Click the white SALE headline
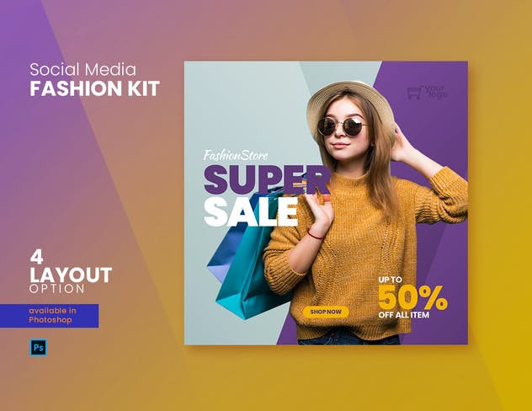 pyautogui.click(x=251, y=212)
